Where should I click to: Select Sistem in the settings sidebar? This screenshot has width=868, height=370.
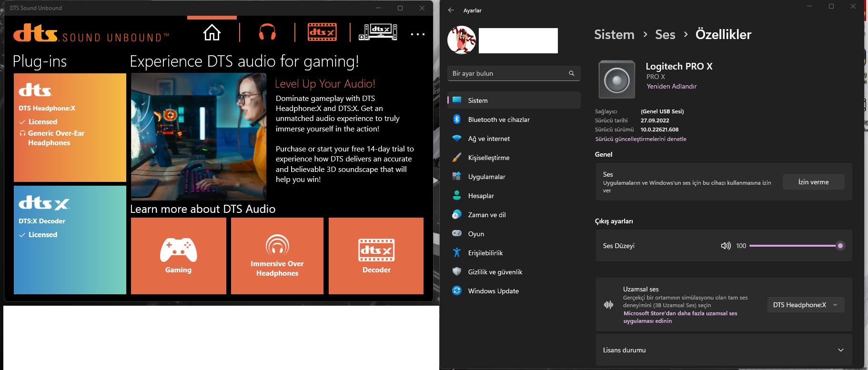[514, 100]
